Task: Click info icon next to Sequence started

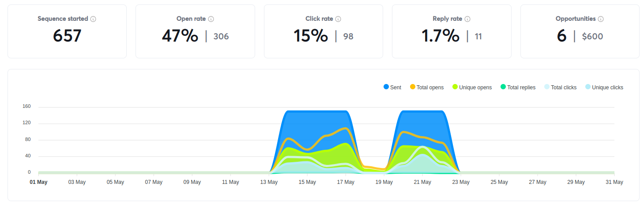Action: (93, 19)
